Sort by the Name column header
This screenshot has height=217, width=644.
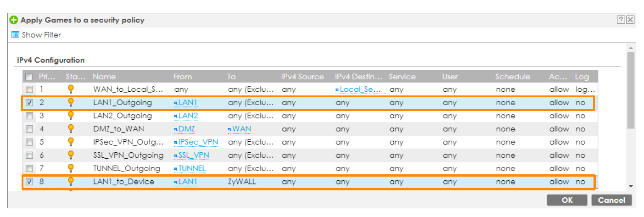tap(104, 77)
